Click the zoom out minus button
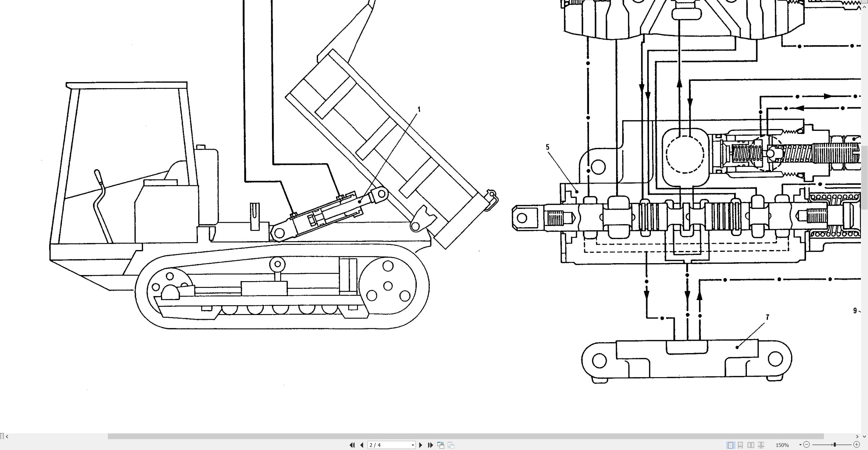 click(x=807, y=445)
